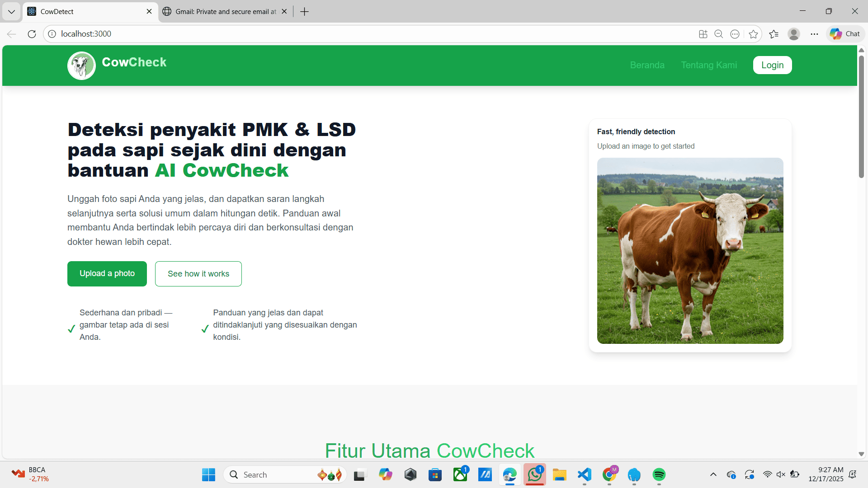Click the CowCheck cow logo
868x488 pixels.
coord(81,66)
